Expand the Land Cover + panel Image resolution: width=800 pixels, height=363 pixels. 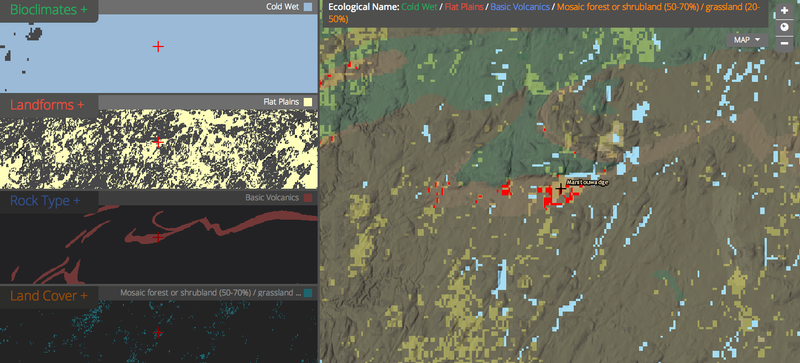(48, 296)
